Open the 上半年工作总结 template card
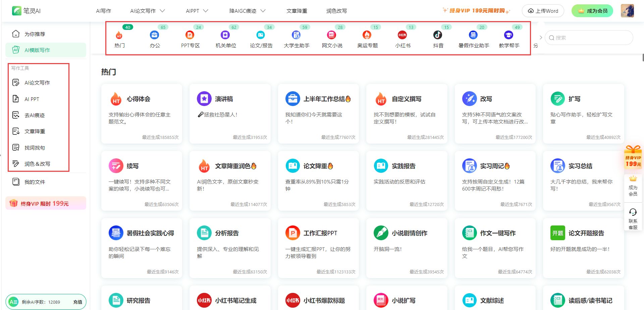The image size is (644, 310). [318, 114]
